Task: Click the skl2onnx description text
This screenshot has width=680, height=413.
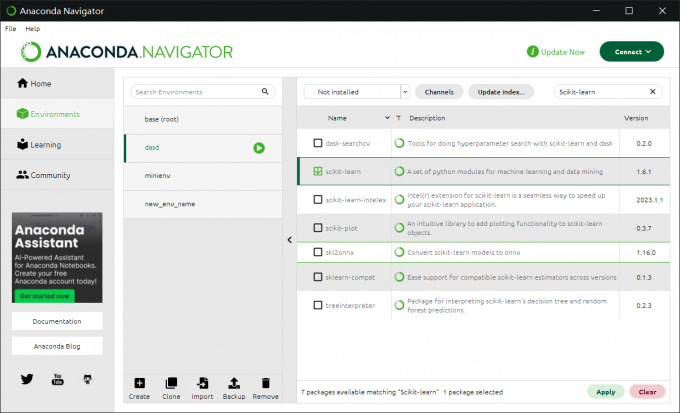Action: (463, 252)
